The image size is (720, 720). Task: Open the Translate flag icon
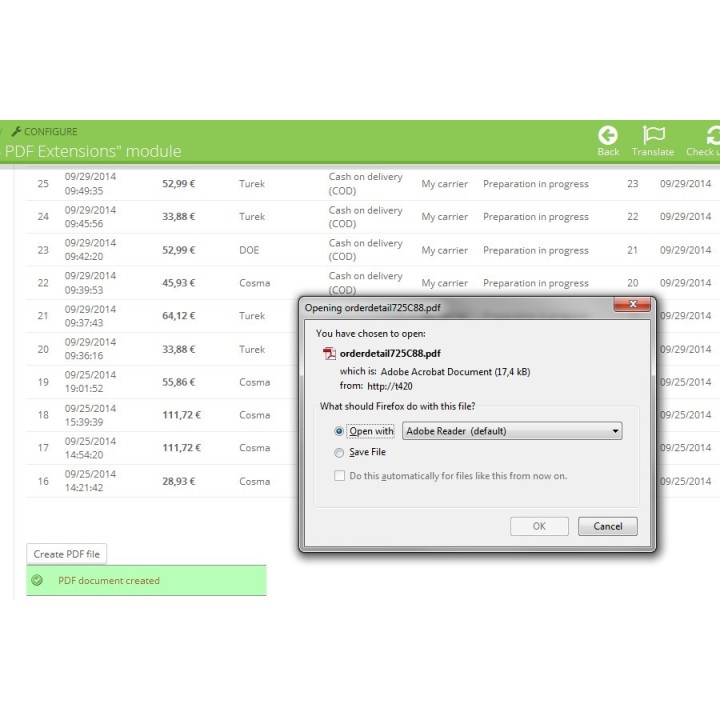tap(653, 135)
